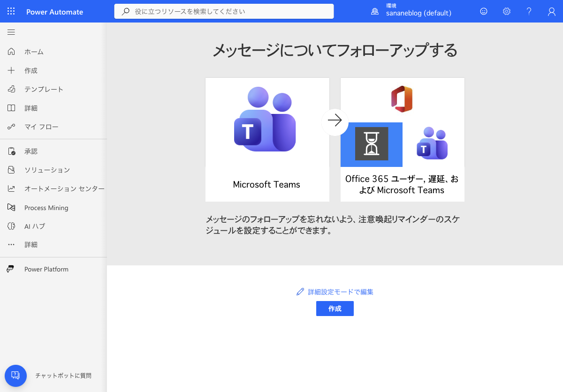Click the チャットボットに質問 label
The height and width of the screenshot is (392, 563).
pyautogui.click(x=63, y=376)
